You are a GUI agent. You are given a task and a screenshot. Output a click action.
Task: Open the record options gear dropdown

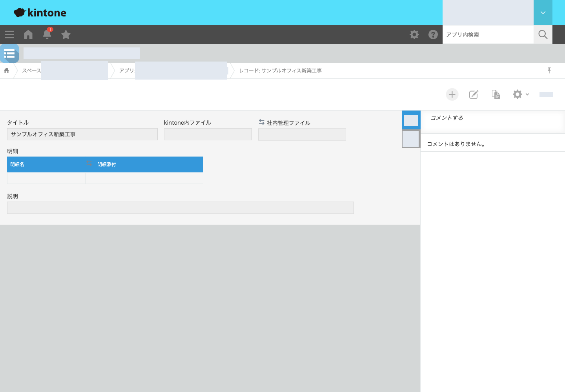(x=521, y=94)
